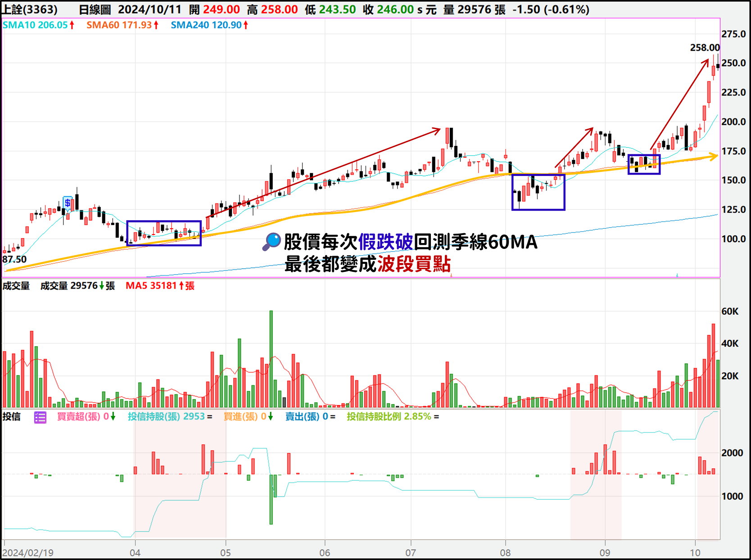
Task: Click the change value -1.50 (-0.61%)
Action: pyautogui.click(x=551, y=9)
